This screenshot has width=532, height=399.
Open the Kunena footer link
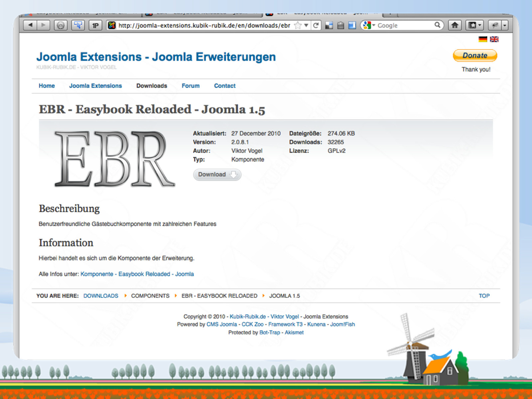(316, 324)
